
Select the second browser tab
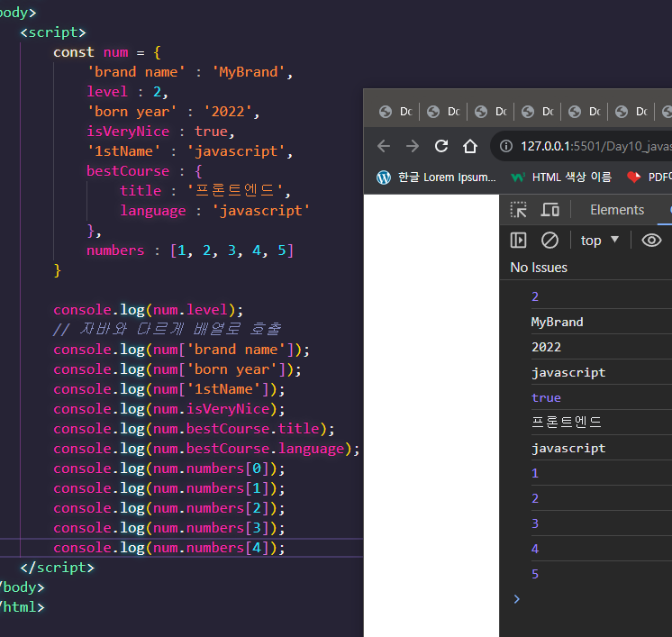click(x=443, y=112)
